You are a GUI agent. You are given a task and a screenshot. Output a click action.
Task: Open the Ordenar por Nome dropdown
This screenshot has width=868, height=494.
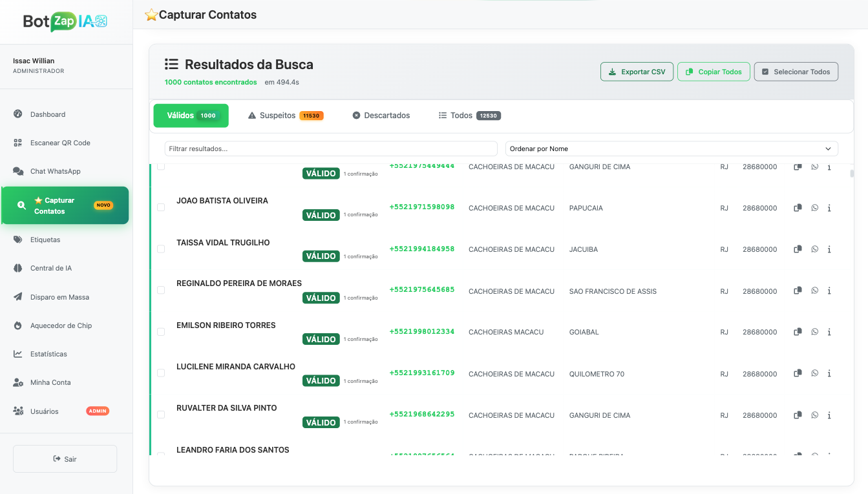click(x=671, y=149)
